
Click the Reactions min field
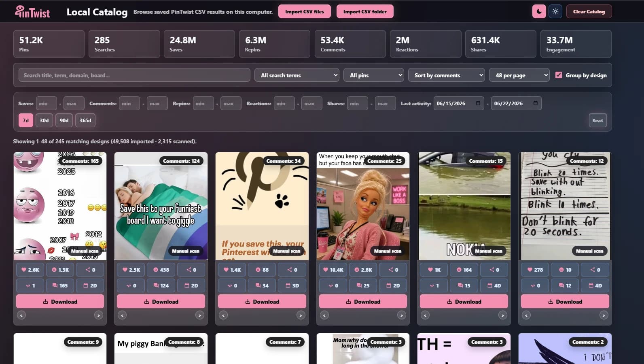tap(284, 103)
